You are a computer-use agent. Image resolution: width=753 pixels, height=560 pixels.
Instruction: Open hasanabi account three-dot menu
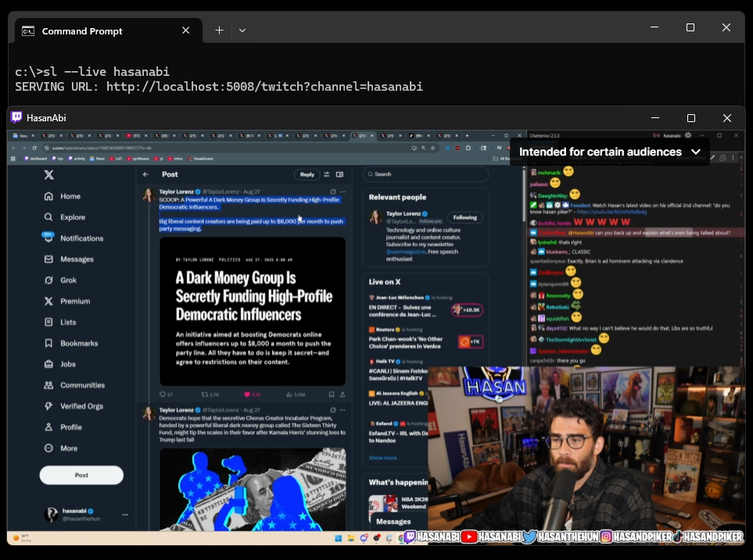125,515
